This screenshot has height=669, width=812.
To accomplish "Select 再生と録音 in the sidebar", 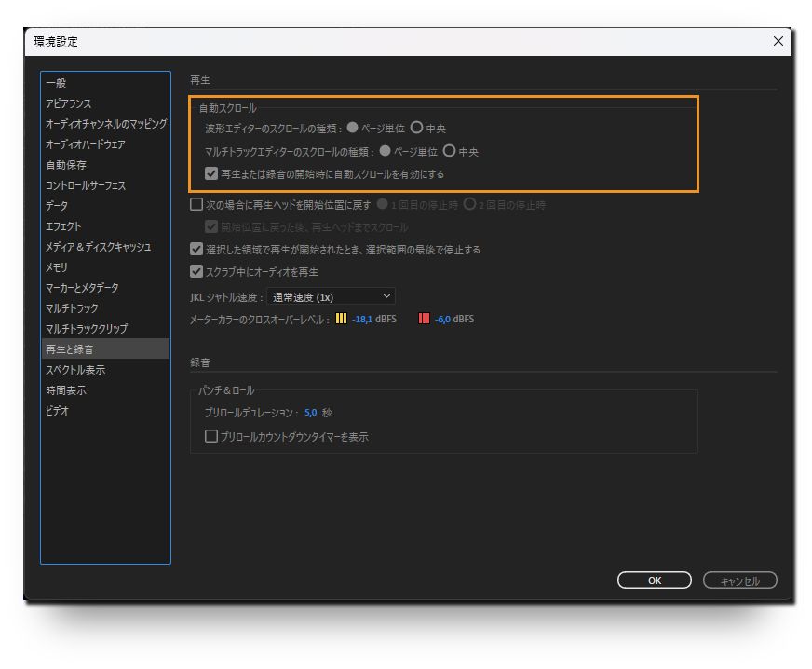I will click(x=105, y=349).
